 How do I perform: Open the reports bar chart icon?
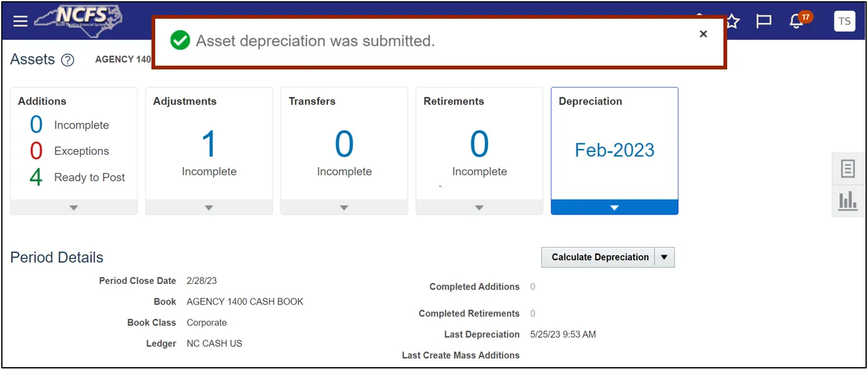pos(848,201)
